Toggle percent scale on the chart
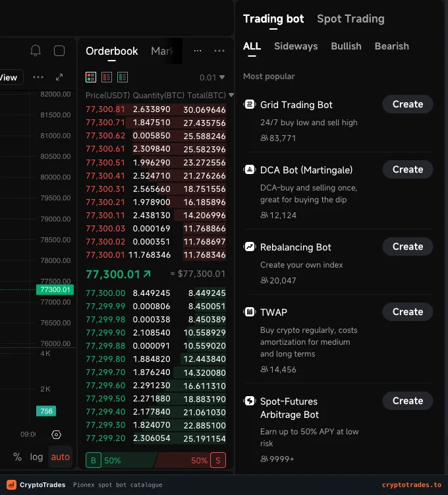Screen dimensions: 448x495 17,457
